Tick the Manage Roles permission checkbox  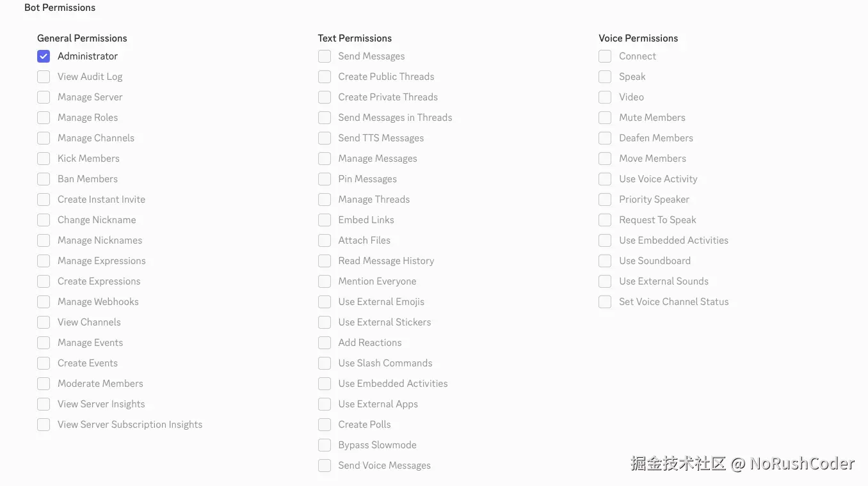[44, 118]
